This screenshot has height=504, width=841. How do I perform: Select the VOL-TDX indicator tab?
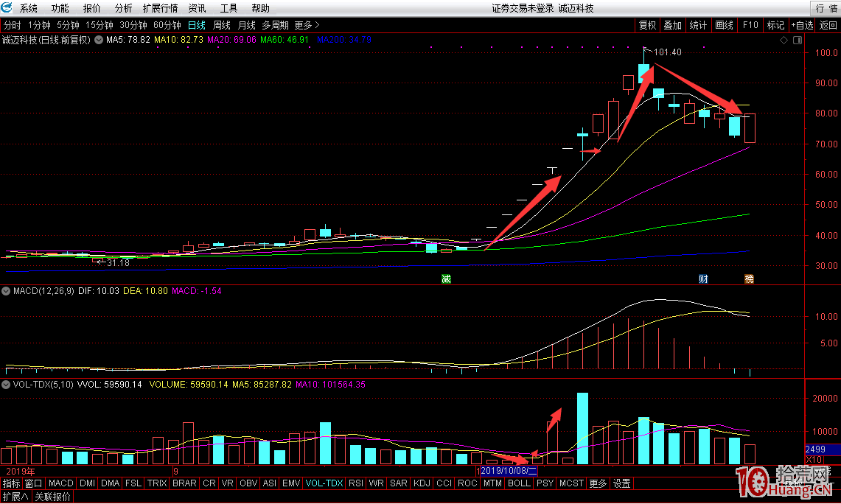point(324,483)
